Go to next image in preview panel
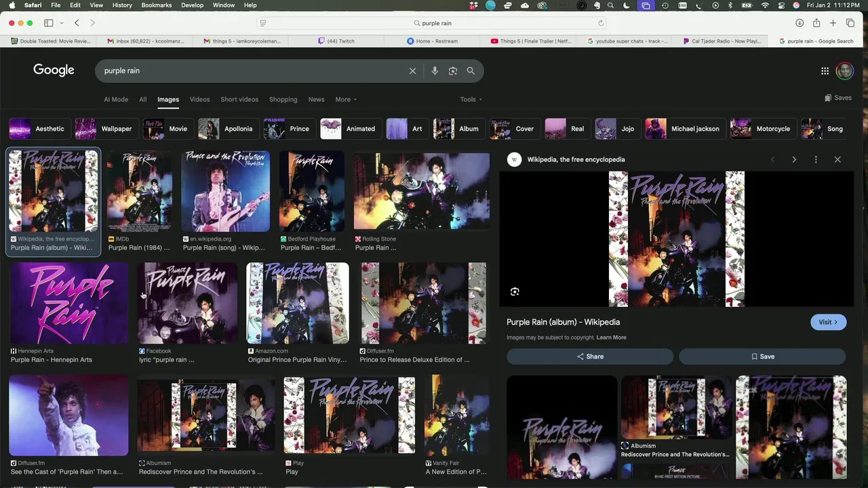This screenshot has width=868, height=488. click(x=794, y=159)
